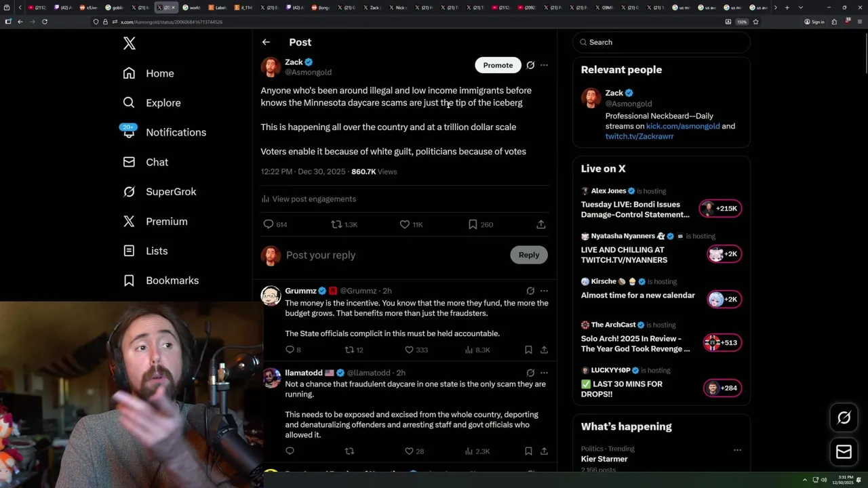The width and height of the screenshot is (868, 488).
Task: Open Kirsche's Almost time for new calendar
Action: tap(638, 296)
